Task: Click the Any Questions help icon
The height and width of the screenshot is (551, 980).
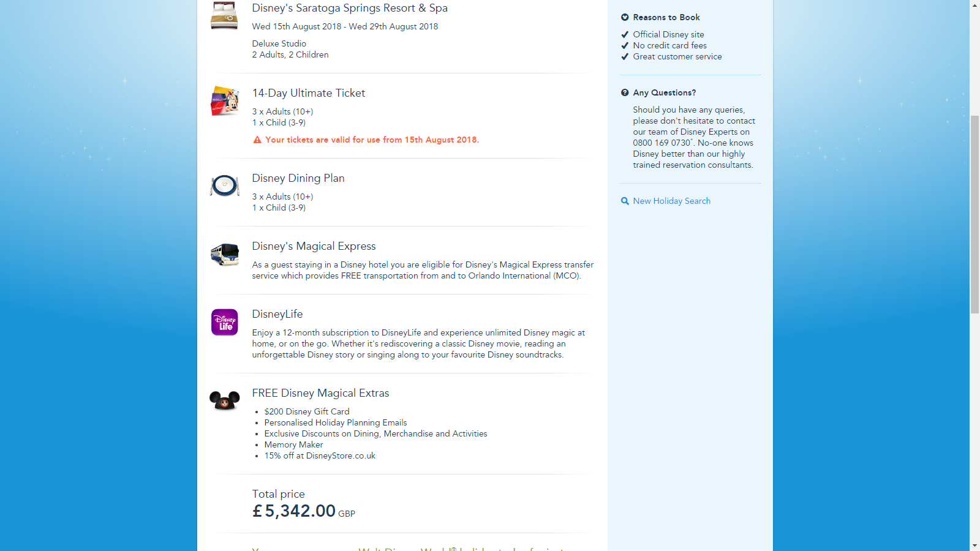Action: point(625,93)
